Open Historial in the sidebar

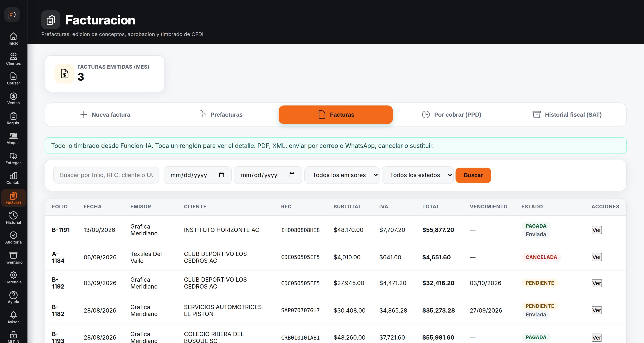pyautogui.click(x=13, y=218)
